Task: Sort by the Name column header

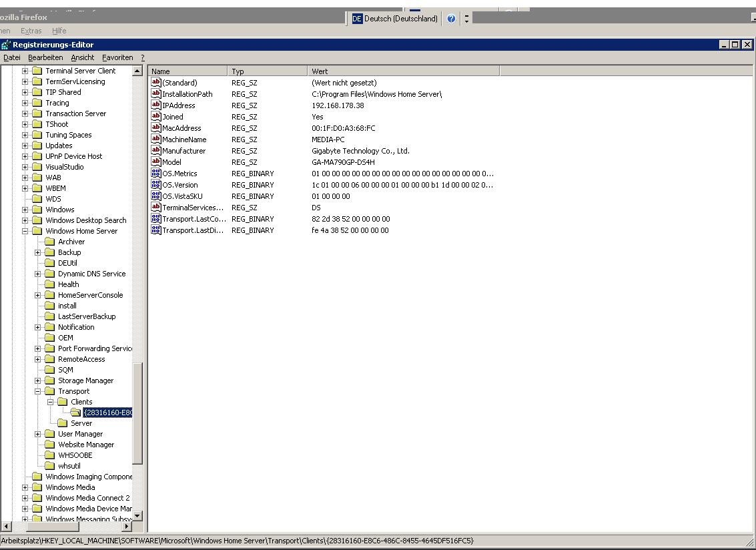Action: tap(187, 71)
